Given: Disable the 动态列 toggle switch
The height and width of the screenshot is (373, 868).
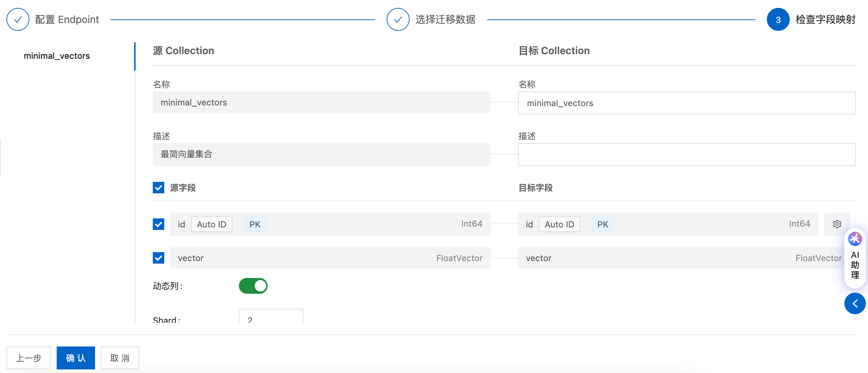Looking at the screenshot, I should pyautogui.click(x=253, y=286).
